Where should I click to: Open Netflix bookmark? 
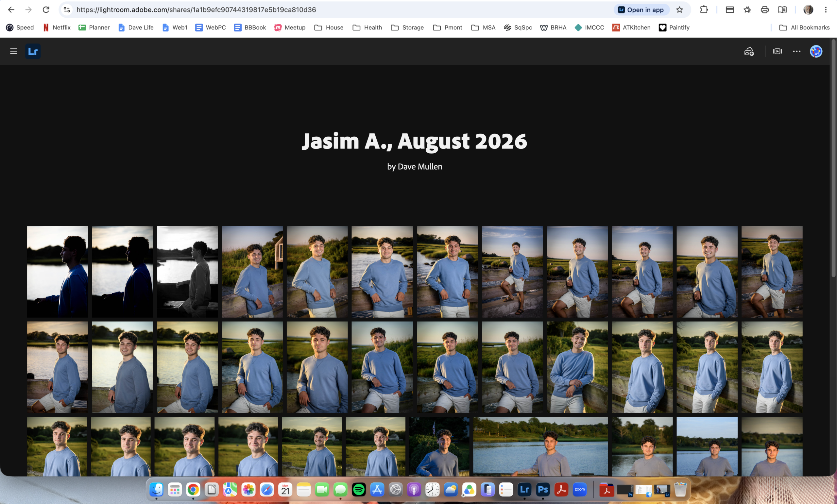pos(57,27)
